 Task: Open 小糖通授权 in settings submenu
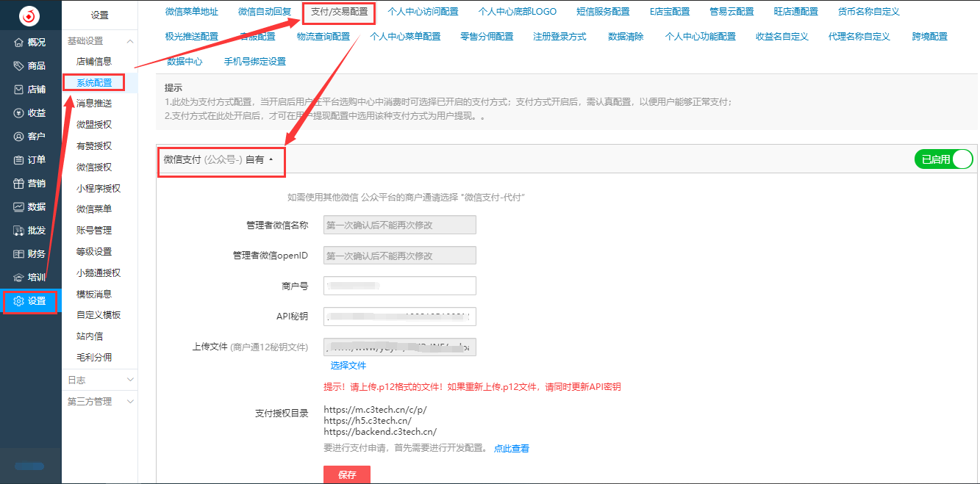[99, 272]
